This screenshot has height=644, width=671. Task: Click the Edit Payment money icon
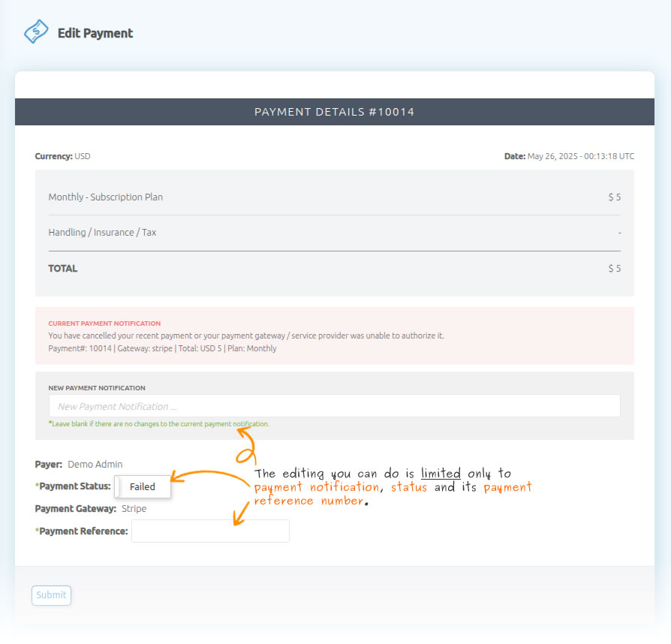(36, 32)
